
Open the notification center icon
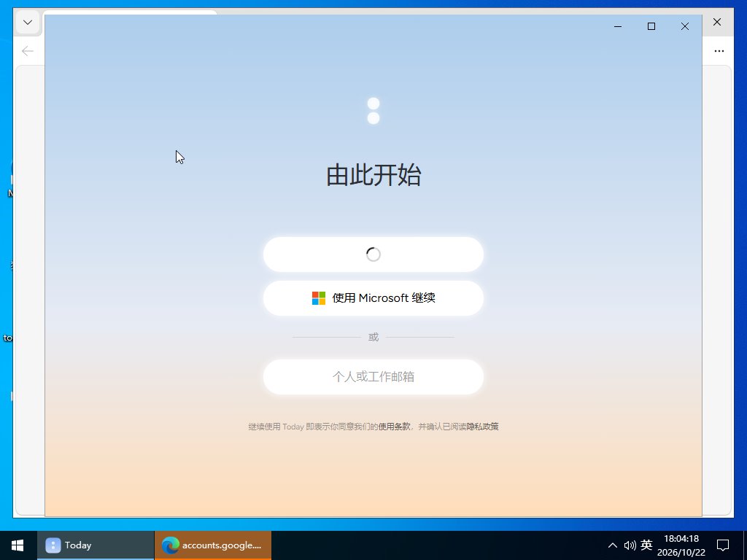click(x=723, y=545)
